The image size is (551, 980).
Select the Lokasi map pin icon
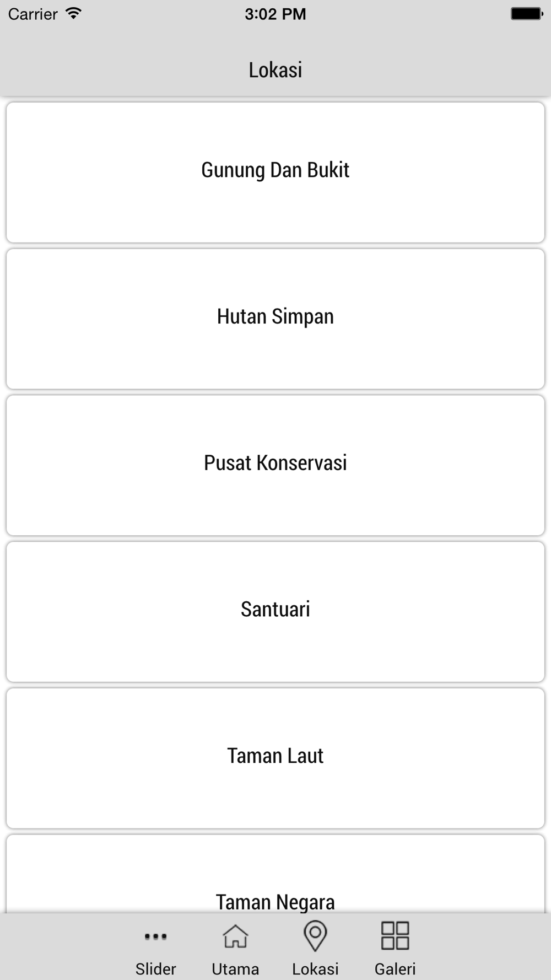click(315, 936)
